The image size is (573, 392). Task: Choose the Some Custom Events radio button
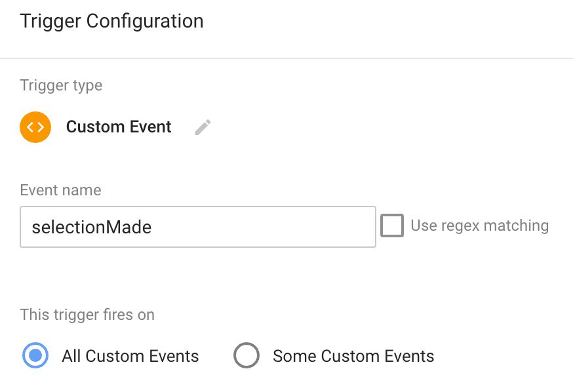tap(247, 355)
